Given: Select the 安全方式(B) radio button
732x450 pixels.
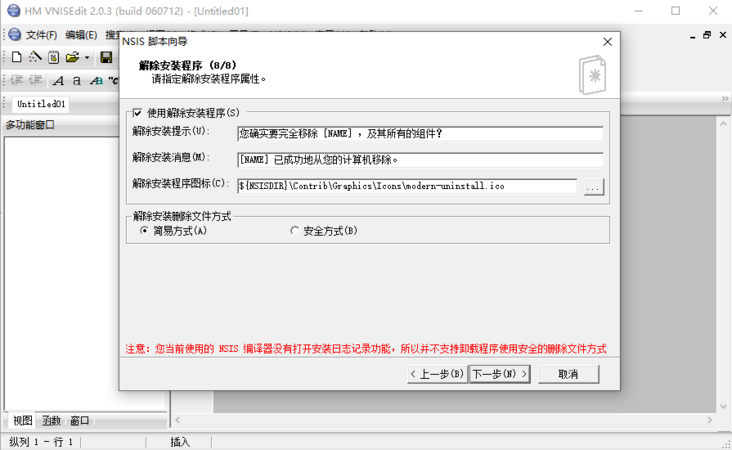Looking at the screenshot, I should pos(295,231).
